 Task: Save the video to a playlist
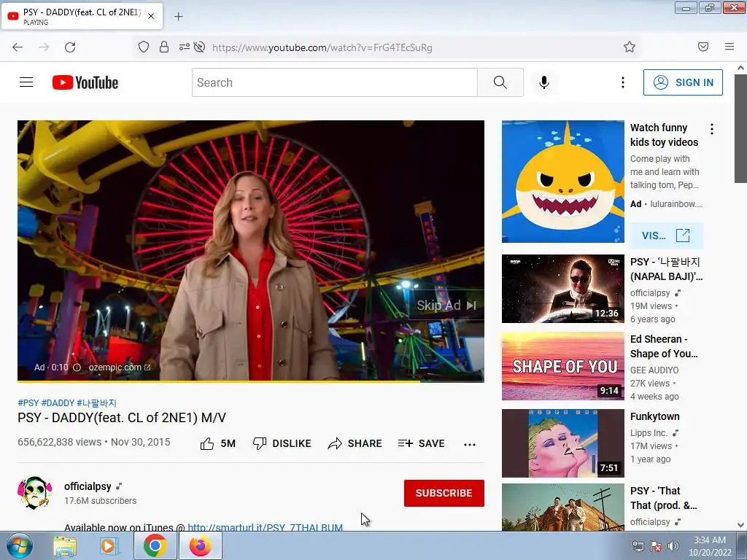pos(421,444)
